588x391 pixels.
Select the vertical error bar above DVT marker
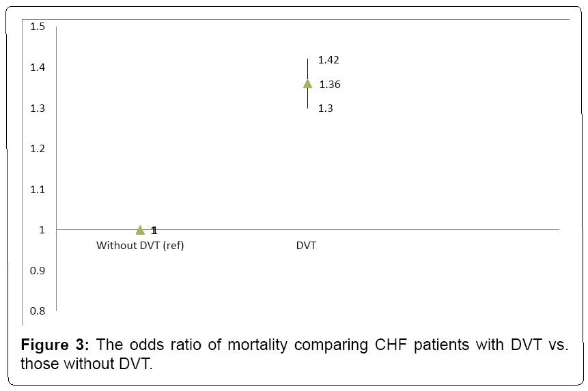(x=307, y=68)
